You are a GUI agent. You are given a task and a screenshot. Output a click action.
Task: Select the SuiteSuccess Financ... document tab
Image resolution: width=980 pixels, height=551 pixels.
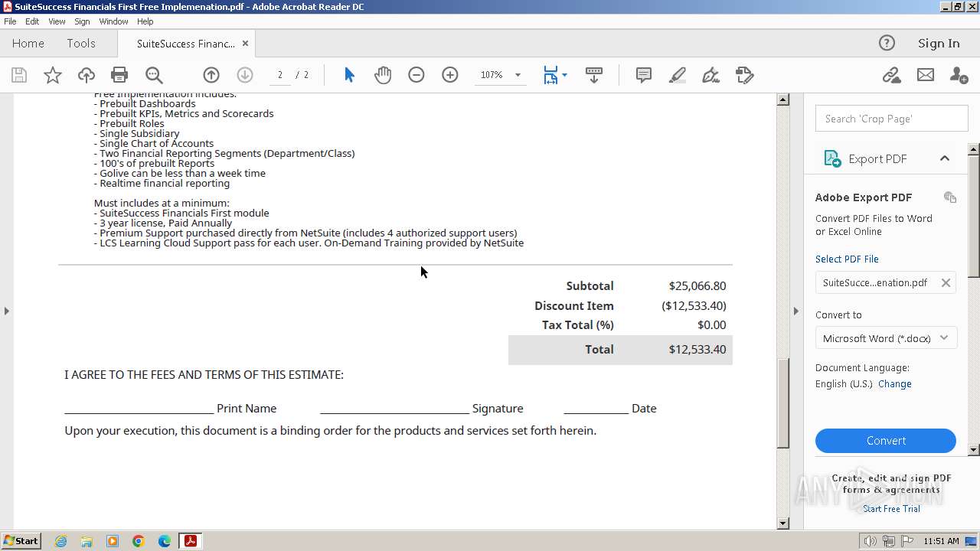pyautogui.click(x=186, y=44)
